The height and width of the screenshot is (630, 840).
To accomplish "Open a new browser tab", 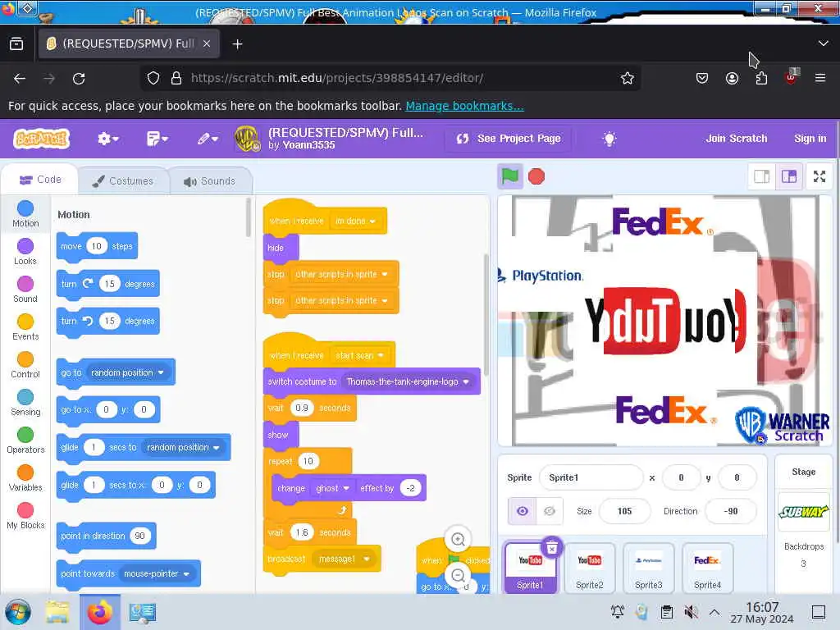I will tap(237, 44).
